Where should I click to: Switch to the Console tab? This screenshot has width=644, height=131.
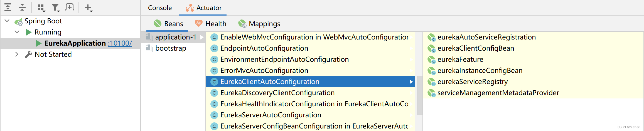coord(160,8)
